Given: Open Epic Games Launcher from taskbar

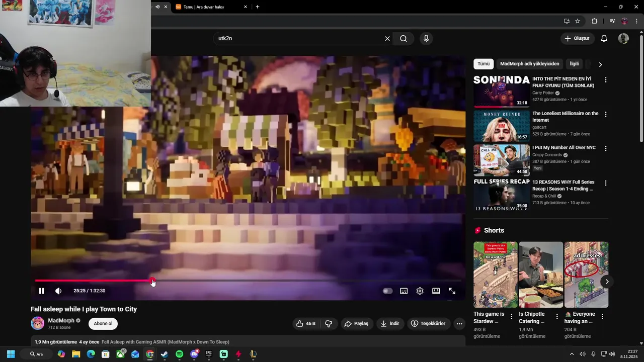Looking at the screenshot, I should tap(209, 354).
